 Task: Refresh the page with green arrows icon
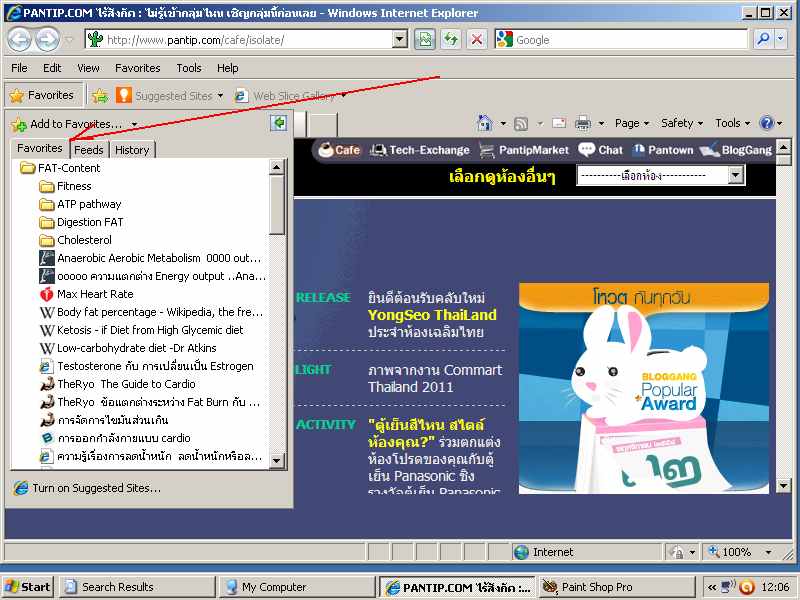coord(451,39)
